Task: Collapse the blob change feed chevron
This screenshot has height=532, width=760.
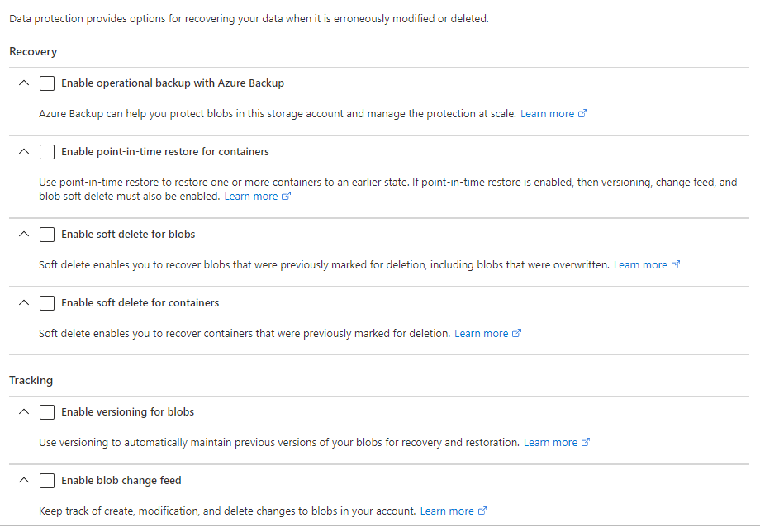Action: click(23, 481)
